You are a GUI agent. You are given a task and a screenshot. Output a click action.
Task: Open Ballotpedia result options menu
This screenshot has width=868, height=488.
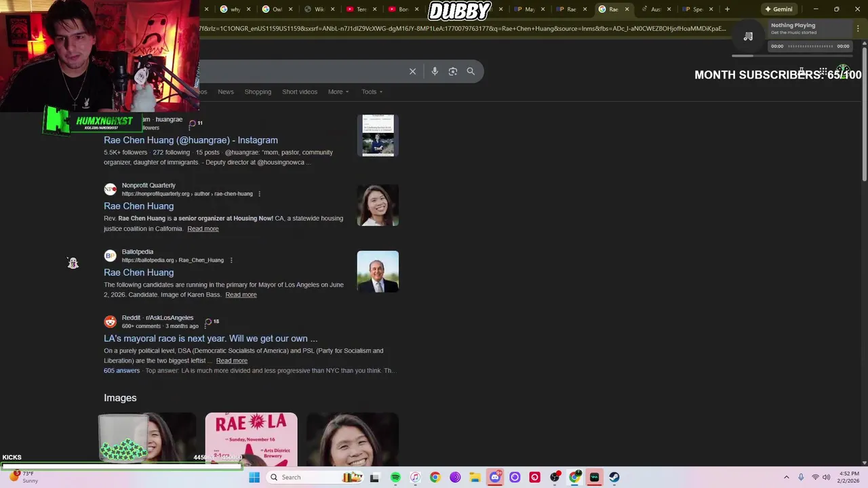click(x=231, y=260)
